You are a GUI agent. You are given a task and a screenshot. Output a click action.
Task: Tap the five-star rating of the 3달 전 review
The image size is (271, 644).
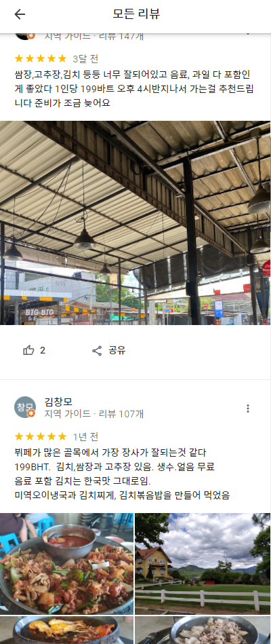(40, 58)
